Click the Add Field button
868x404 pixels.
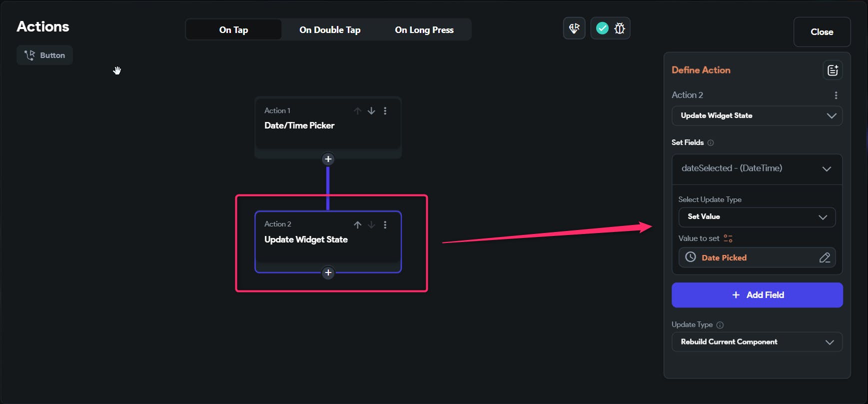pyautogui.click(x=757, y=295)
